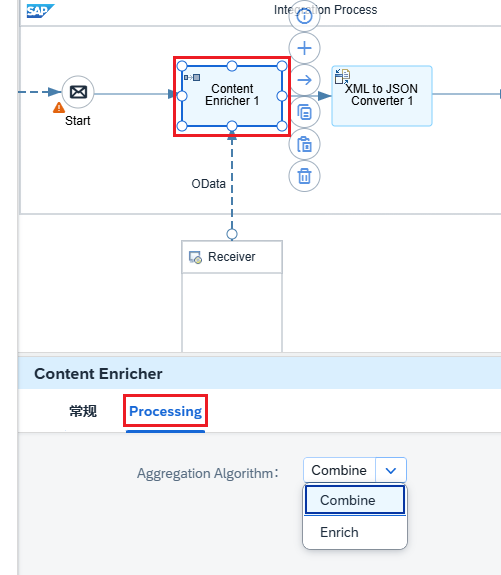
Task: Click the SAP logo
Action: 40,11
